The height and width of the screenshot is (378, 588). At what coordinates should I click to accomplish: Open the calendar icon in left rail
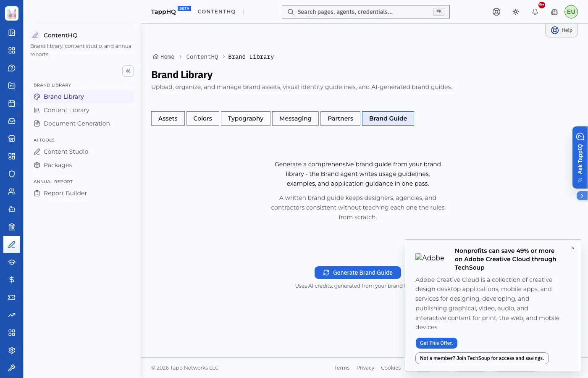[12, 103]
